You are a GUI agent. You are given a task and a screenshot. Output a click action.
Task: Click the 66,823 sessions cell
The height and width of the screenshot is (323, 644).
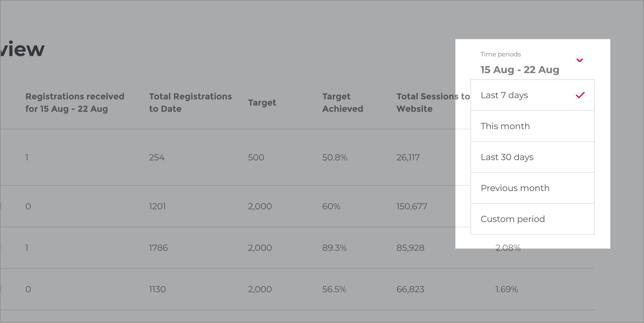[410, 289]
